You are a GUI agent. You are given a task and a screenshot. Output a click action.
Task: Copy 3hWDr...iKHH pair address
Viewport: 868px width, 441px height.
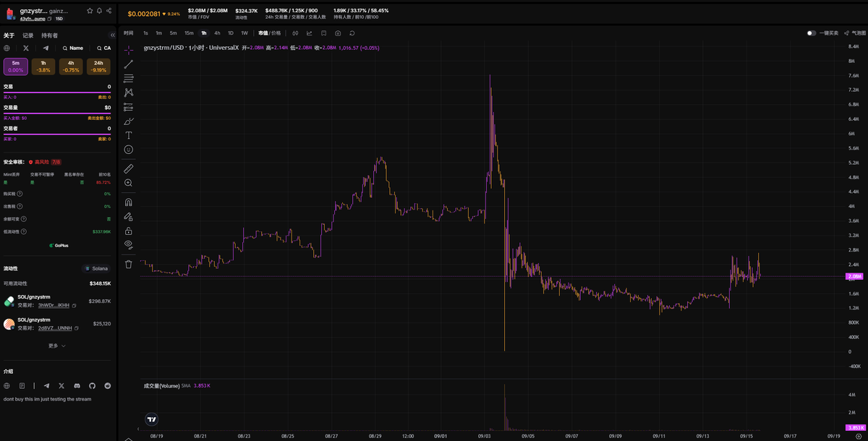coord(75,306)
